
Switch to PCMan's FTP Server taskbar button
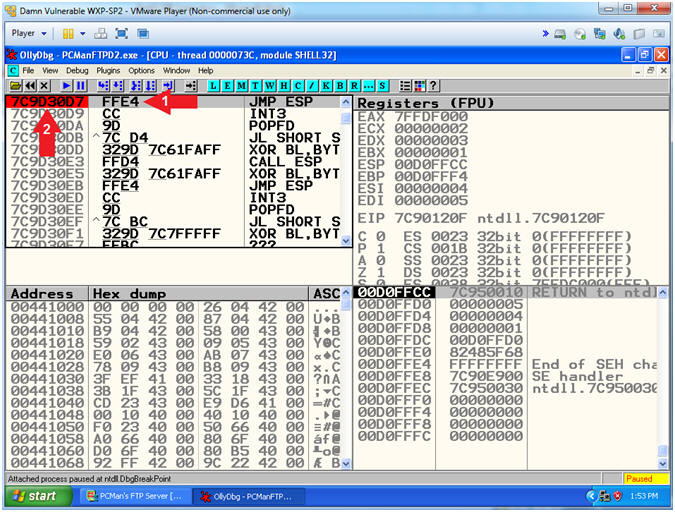135,496
